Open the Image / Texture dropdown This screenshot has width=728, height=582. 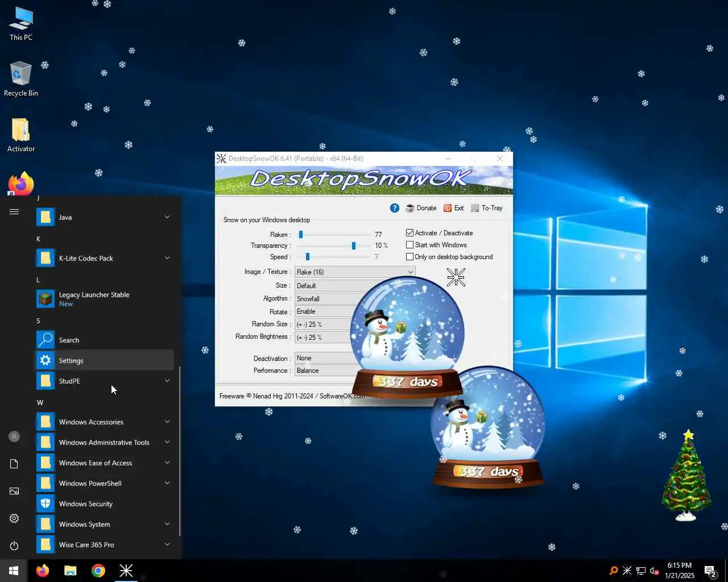pos(355,272)
